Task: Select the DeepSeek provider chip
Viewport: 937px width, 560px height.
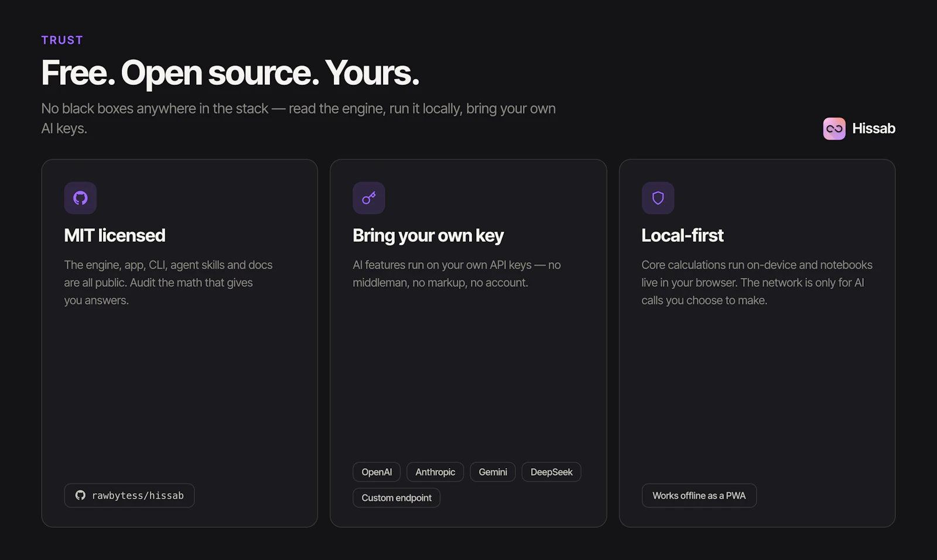Action: pyautogui.click(x=551, y=472)
